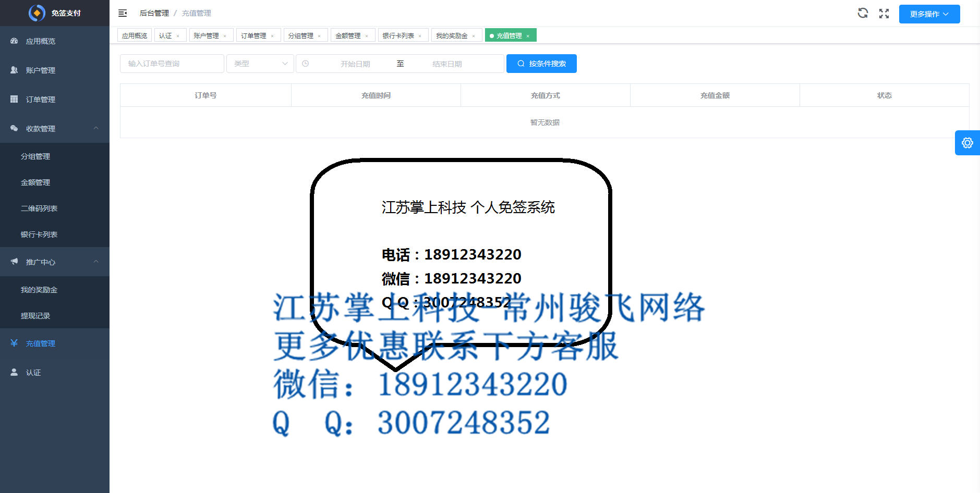Click the 状态 column header
The height and width of the screenshot is (493, 980).
[885, 95]
